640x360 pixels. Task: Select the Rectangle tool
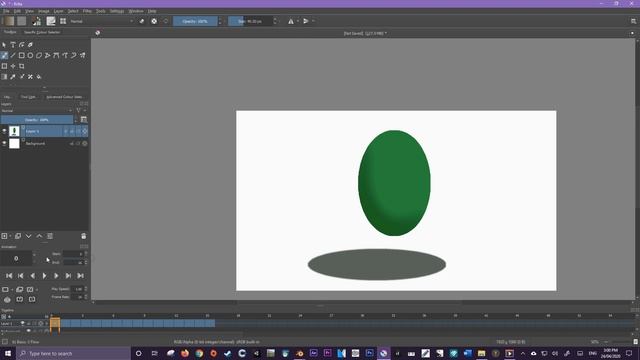22,55
